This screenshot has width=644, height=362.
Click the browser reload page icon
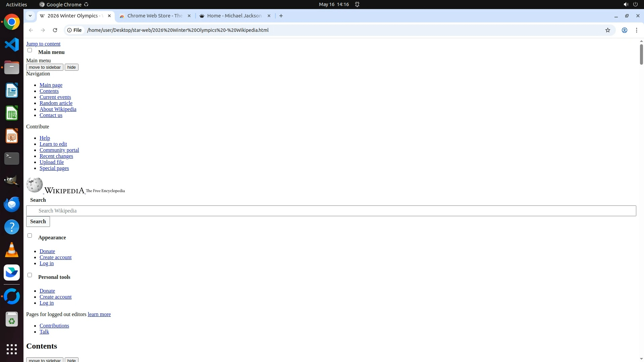(55, 30)
